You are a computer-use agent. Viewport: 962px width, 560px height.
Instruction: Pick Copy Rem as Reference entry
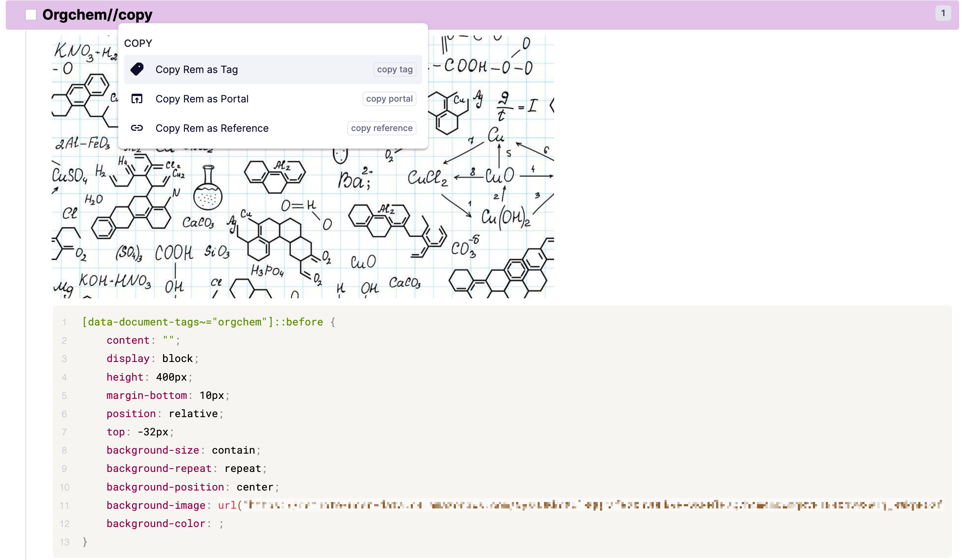(x=211, y=128)
